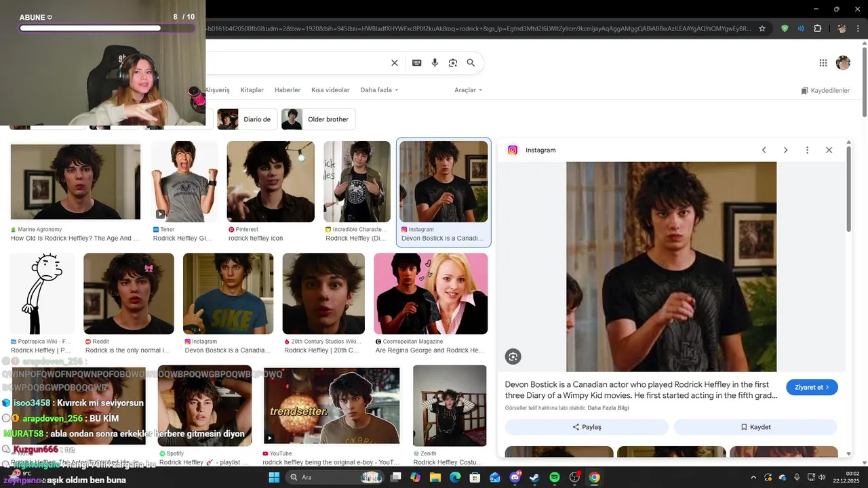This screenshot has height=488, width=868.
Task: Open Discord from the taskbar
Action: pyautogui.click(x=515, y=477)
